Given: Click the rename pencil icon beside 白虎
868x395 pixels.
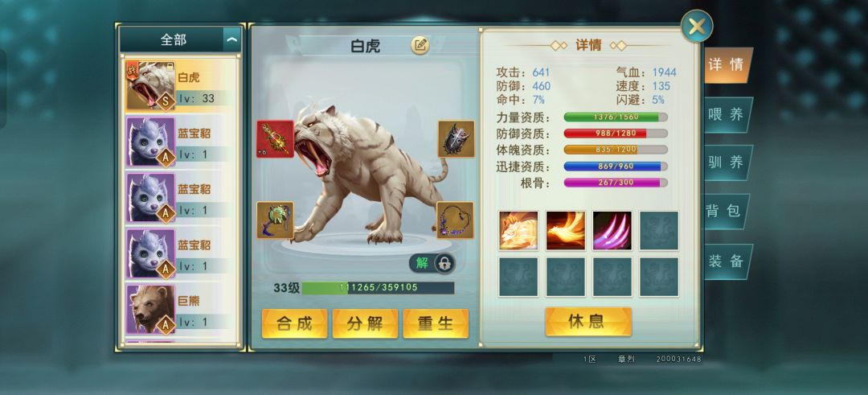Looking at the screenshot, I should (420, 45).
